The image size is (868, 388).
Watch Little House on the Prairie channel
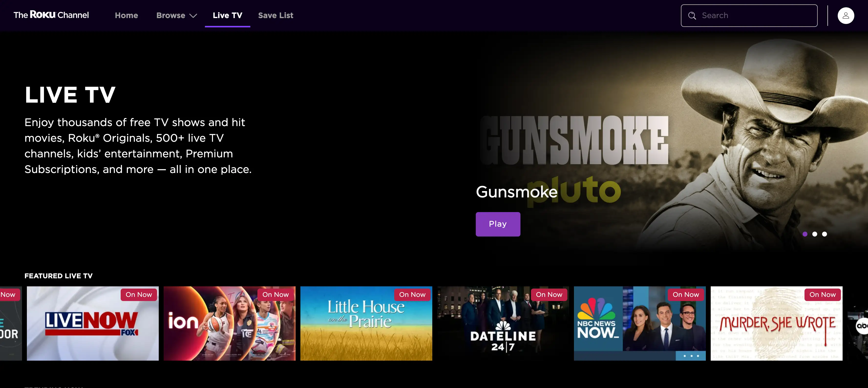click(366, 323)
